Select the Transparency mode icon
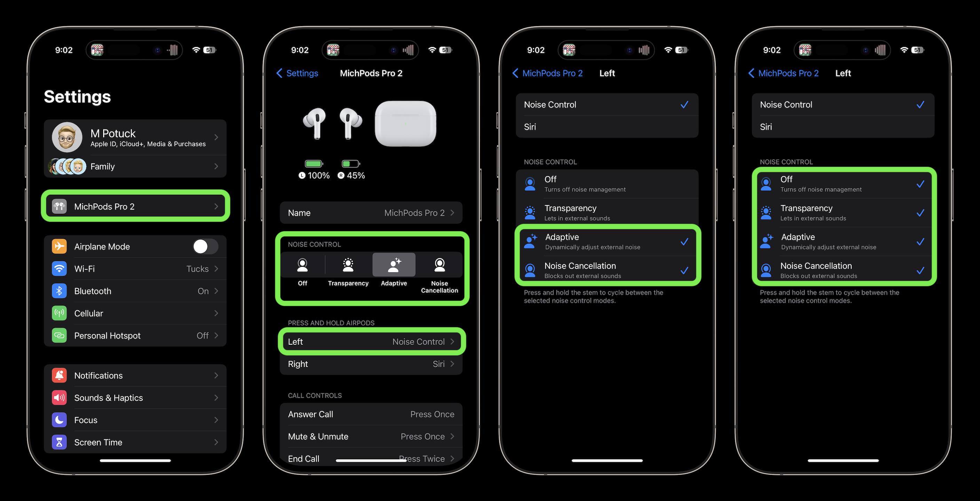Viewport: 980px width, 501px height. tap(348, 264)
